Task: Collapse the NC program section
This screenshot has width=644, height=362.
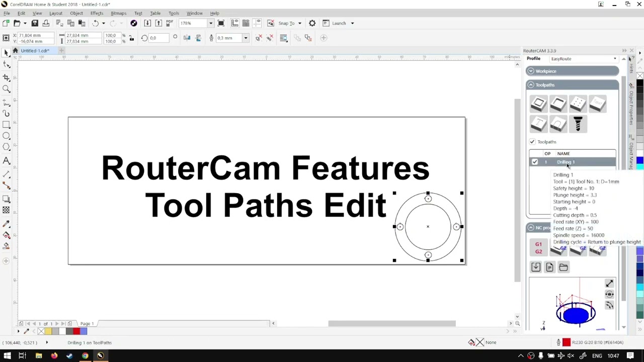Action: [x=531, y=228]
